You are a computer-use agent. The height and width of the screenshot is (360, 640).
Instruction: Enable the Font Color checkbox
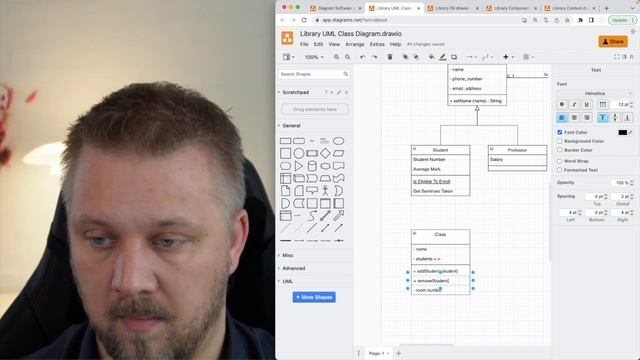(x=560, y=132)
